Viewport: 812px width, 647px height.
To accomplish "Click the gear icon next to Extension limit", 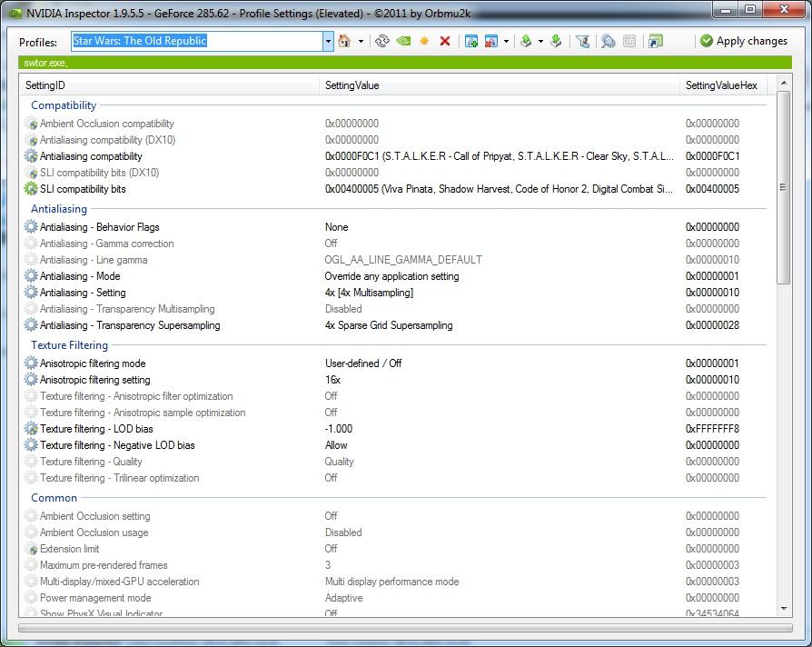I will coord(31,549).
